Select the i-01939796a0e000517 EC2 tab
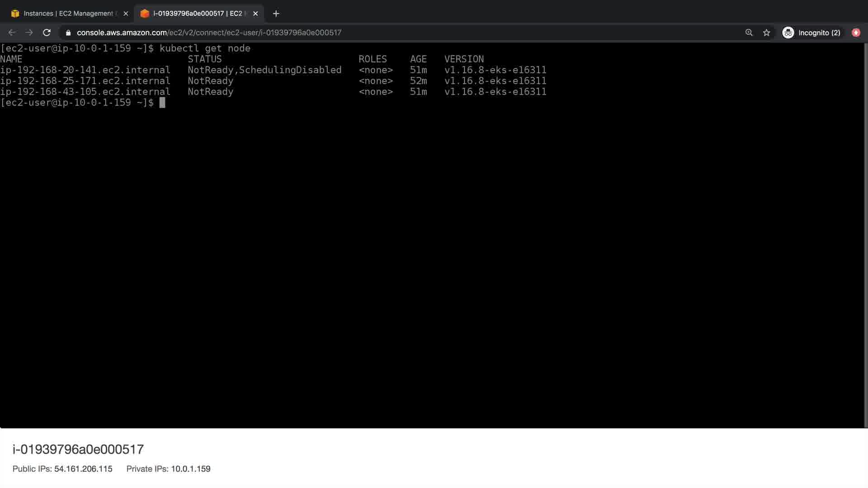The height and width of the screenshot is (488, 868). pyautogui.click(x=197, y=14)
